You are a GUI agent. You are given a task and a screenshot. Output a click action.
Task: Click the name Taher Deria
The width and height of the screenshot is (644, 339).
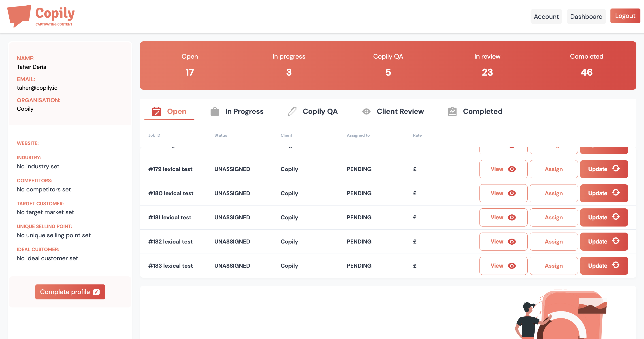pos(32,67)
